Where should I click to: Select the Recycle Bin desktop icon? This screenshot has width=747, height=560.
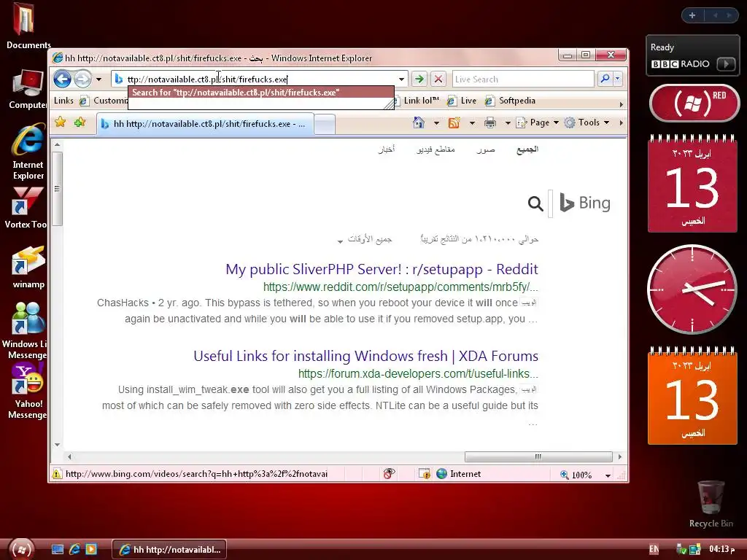coord(711,504)
